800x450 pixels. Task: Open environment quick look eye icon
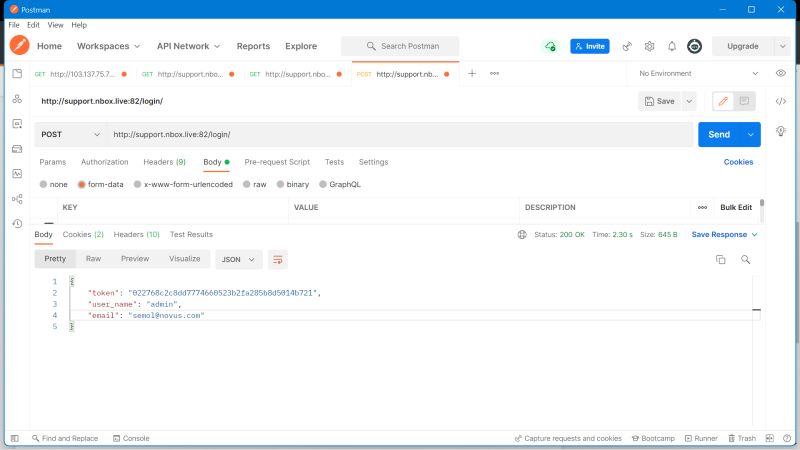pos(781,73)
